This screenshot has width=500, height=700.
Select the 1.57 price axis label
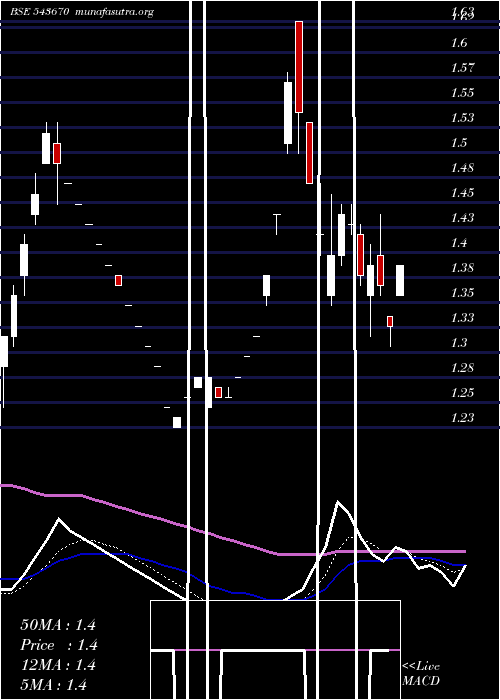(462, 68)
